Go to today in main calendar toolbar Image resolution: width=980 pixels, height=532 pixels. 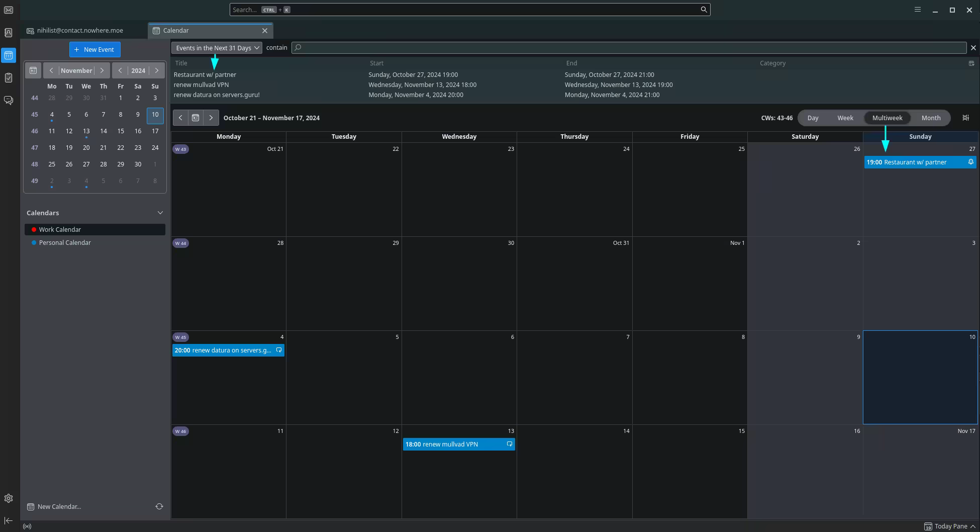point(195,118)
